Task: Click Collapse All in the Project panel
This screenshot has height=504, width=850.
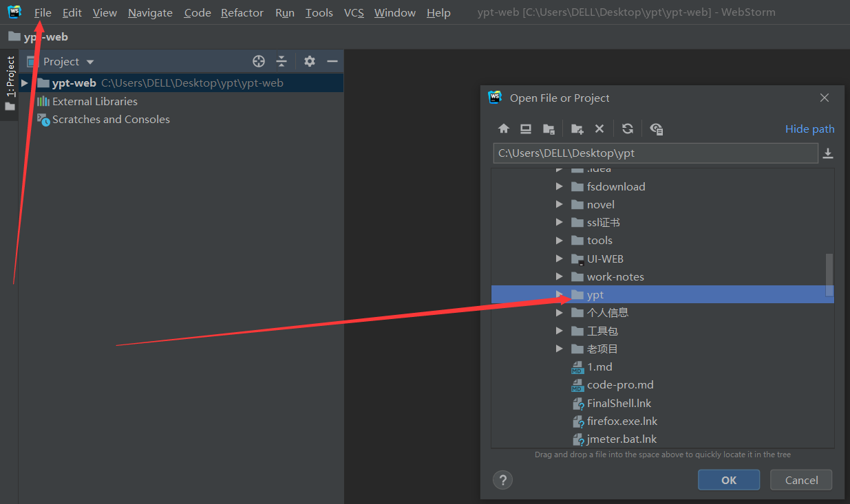Action: tap(281, 61)
